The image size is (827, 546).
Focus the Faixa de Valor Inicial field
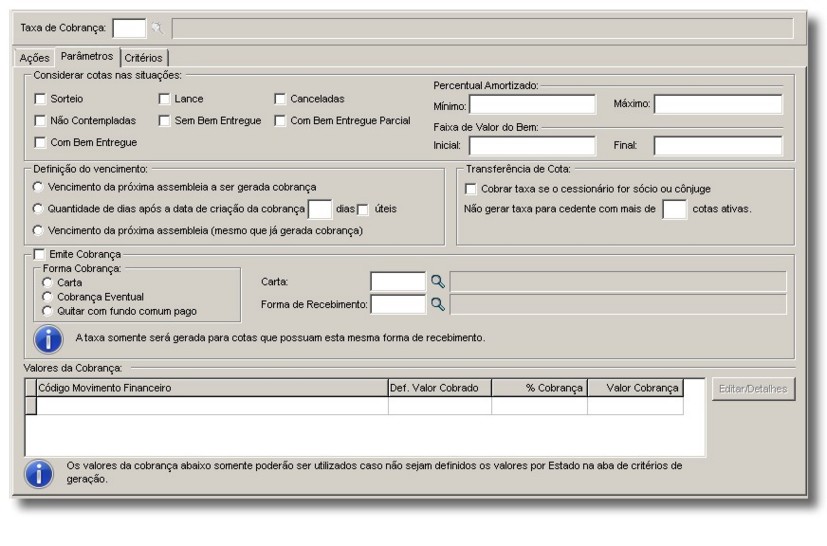coord(533,146)
